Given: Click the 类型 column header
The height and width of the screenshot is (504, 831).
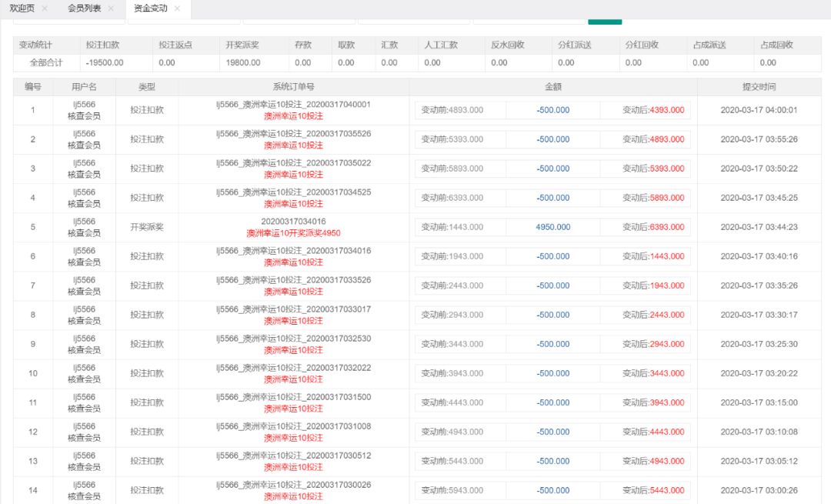Looking at the screenshot, I should click(x=147, y=87).
